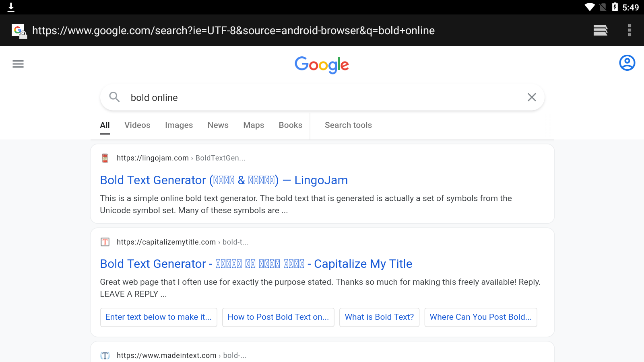
Task: Click the LingoJam favicon
Action: [x=105, y=158]
